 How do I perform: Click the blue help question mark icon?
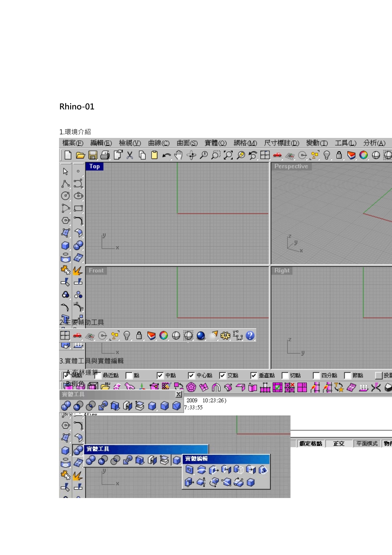[250, 336]
